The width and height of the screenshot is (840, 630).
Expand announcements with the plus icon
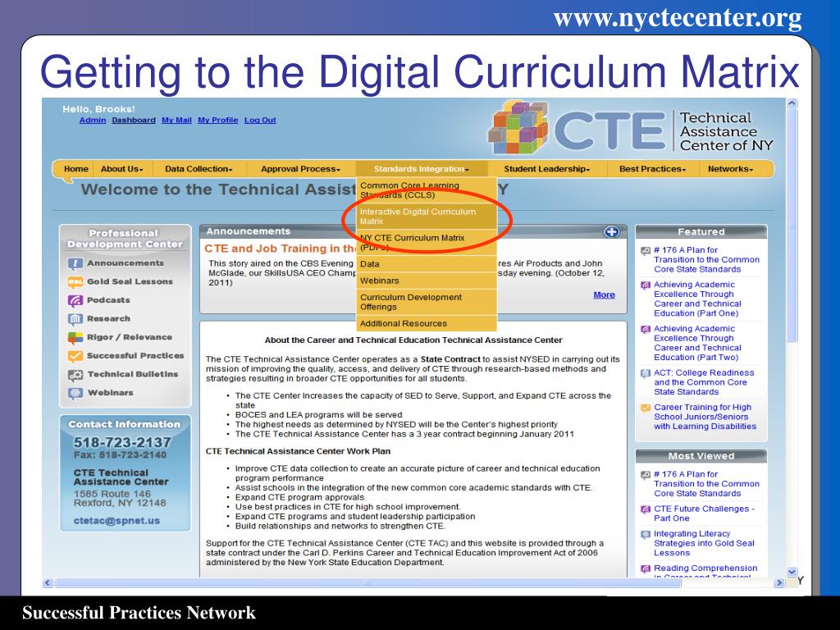coord(611,231)
